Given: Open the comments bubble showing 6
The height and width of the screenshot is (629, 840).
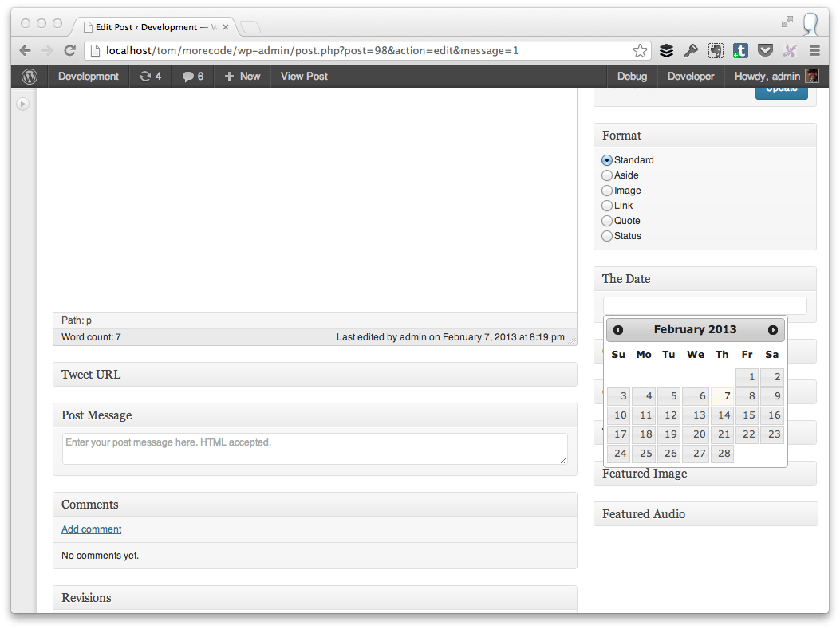Looking at the screenshot, I should pyautogui.click(x=191, y=76).
